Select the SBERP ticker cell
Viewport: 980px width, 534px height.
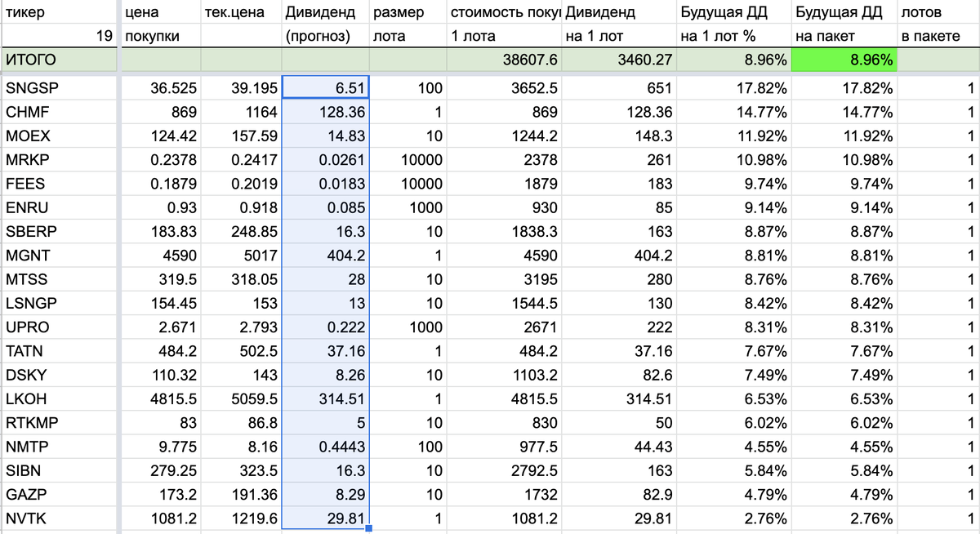click(59, 231)
